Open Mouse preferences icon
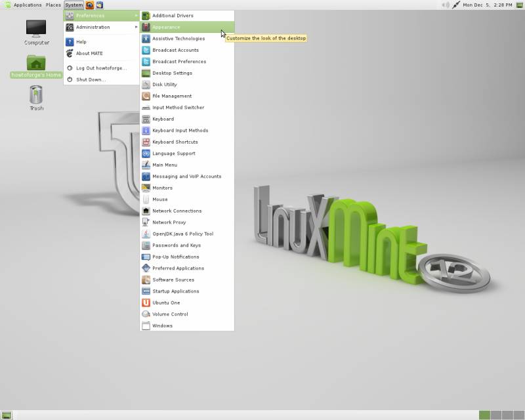Image resolution: width=525 pixels, height=420 pixels. (146, 199)
